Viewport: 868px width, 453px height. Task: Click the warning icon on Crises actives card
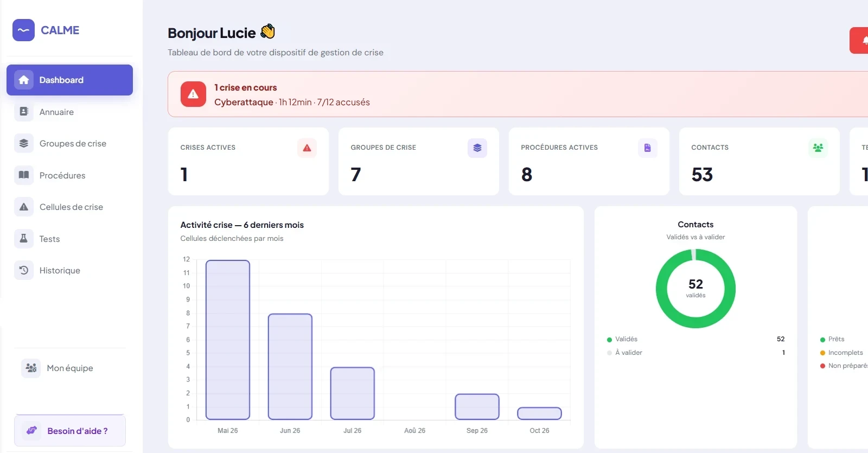pyautogui.click(x=307, y=148)
